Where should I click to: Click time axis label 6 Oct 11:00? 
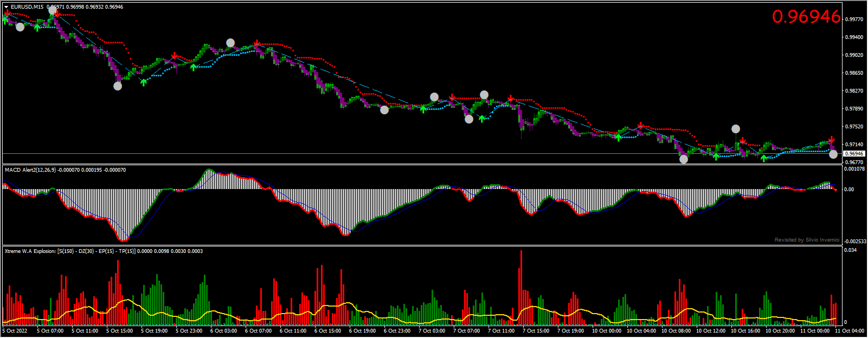coord(293,330)
